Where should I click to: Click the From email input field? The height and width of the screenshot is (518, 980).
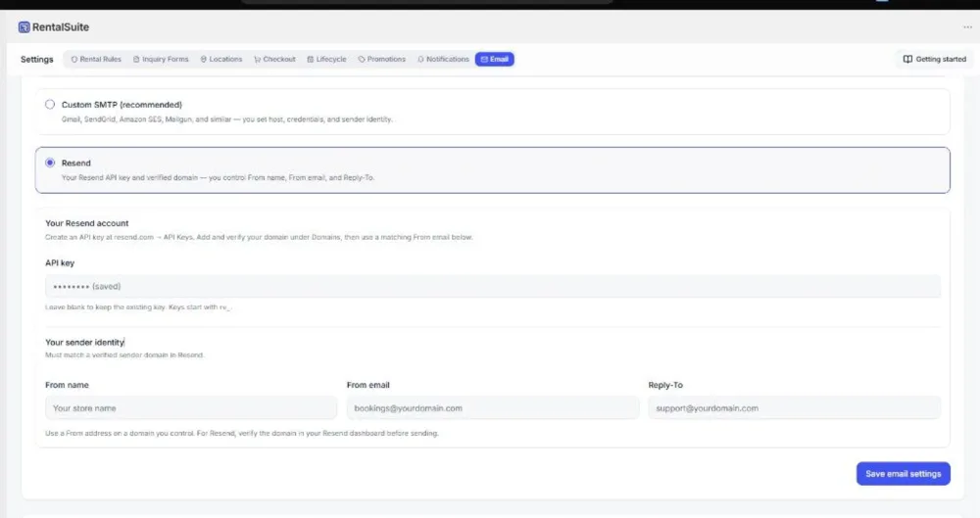coord(493,408)
